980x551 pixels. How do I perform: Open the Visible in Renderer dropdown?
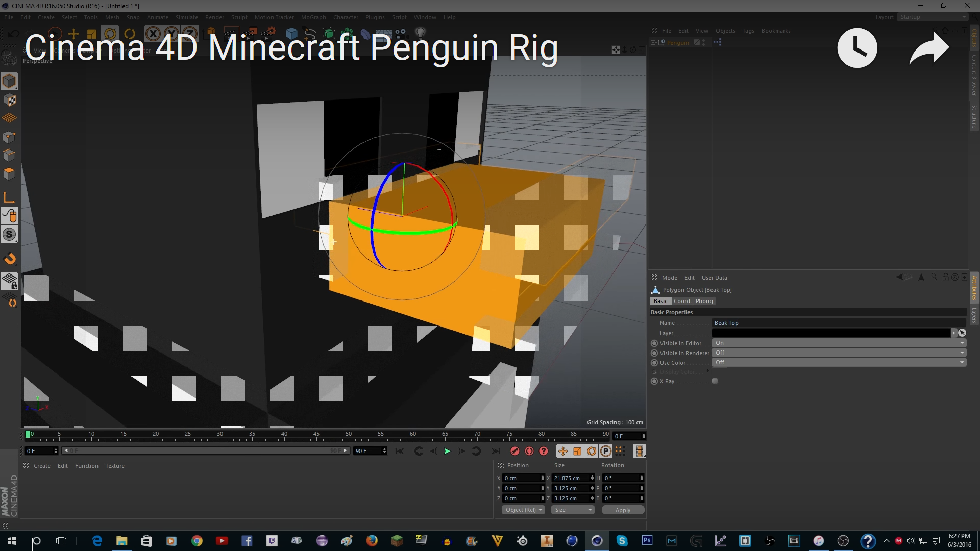pos(839,353)
